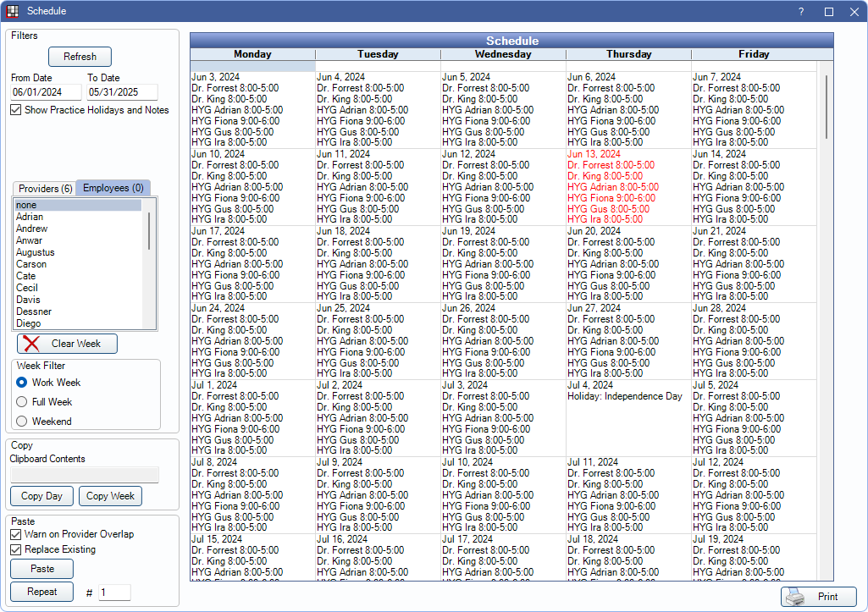868x612 pixels.
Task: Choose the Weekend week filter
Action: [x=22, y=422]
